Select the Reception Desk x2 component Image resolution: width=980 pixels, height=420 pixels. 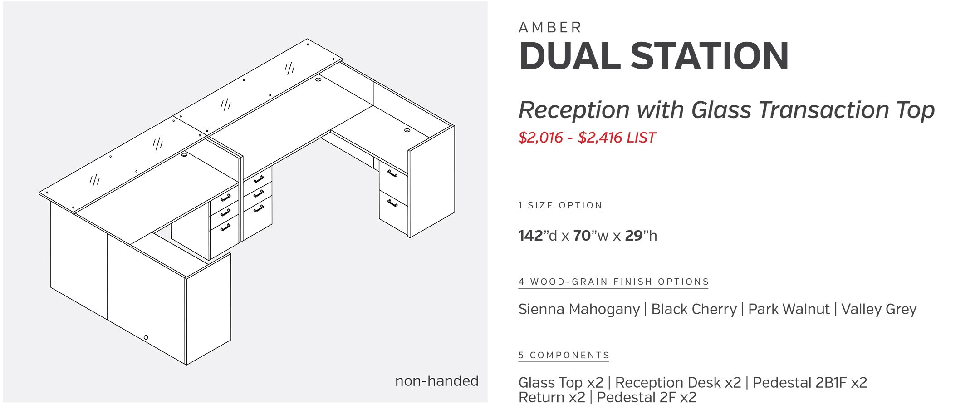pos(678,383)
